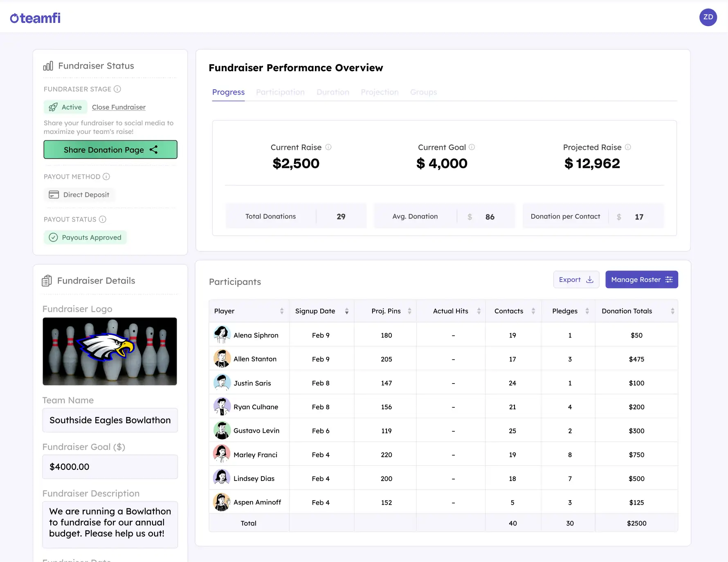Open the ZD profile avatar menu
728x562 pixels.
[x=708, y=17]
